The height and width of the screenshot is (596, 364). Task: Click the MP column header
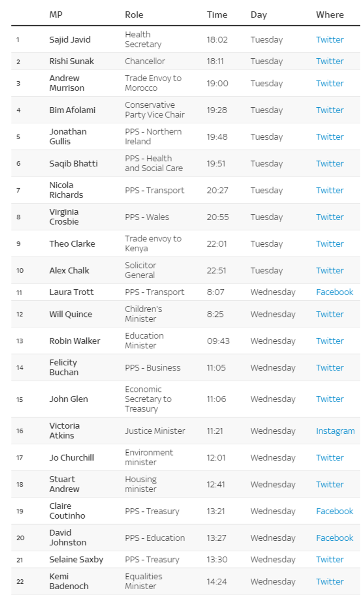(56, 15)
